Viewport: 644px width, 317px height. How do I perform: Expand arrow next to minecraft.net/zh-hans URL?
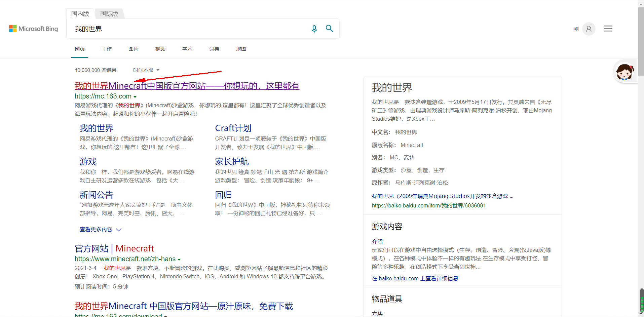click(x=179, y=260)
